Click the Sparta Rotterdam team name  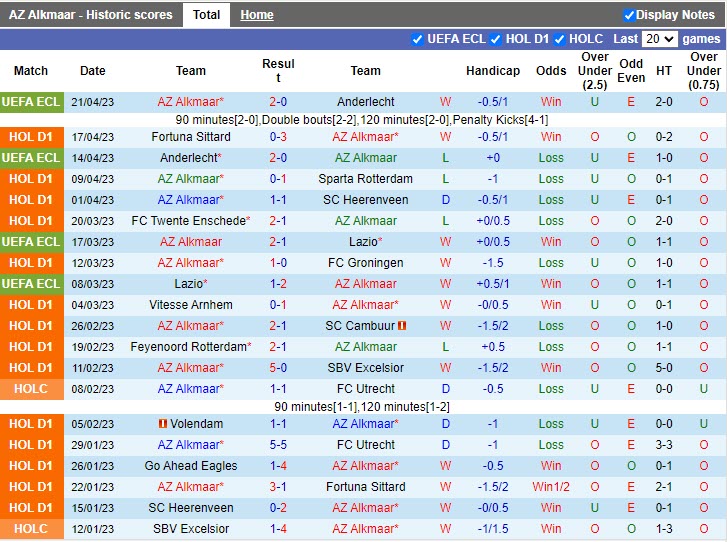[x=366, y=179]
